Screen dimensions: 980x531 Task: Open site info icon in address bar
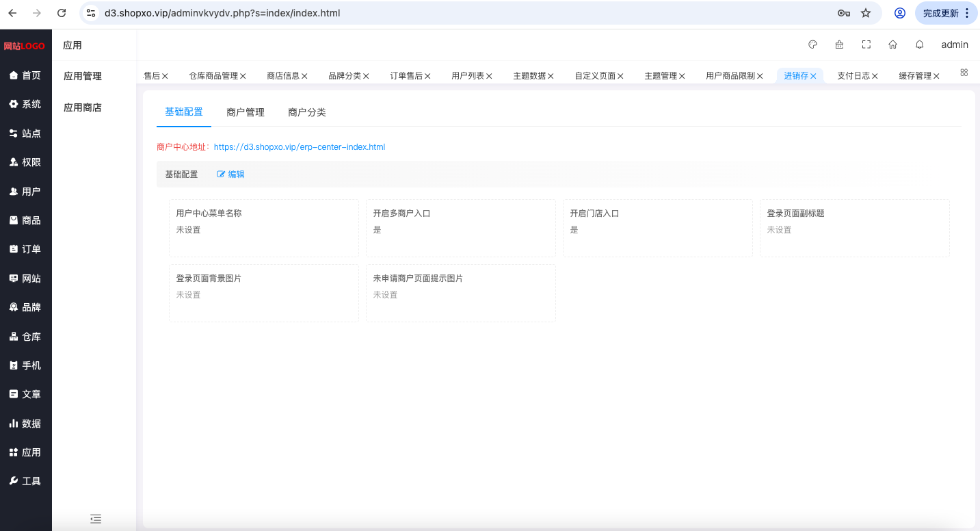(x=91, y=13)
